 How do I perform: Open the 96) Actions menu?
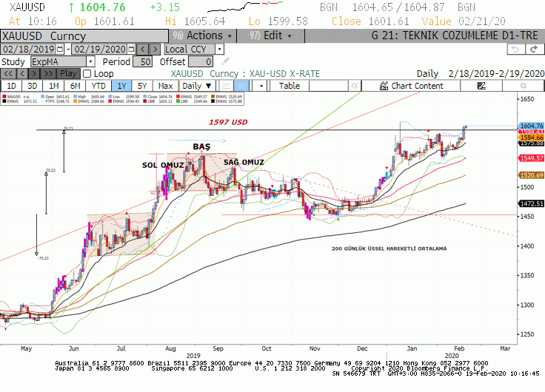click(202, 36)
